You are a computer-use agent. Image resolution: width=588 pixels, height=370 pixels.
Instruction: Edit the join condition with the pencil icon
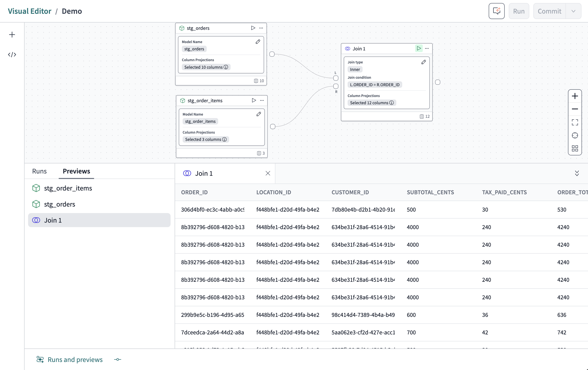tap(424, 62)
